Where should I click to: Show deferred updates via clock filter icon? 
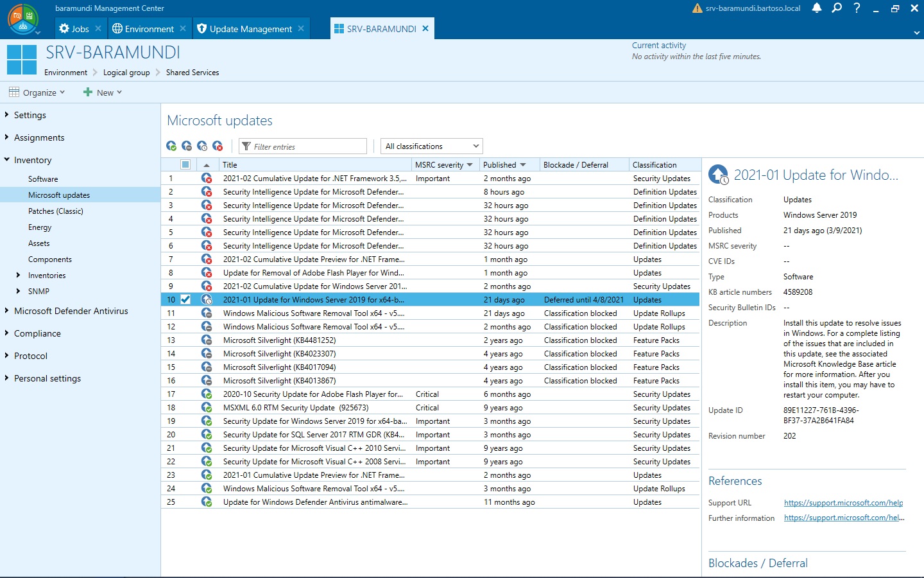click(202, 146)
